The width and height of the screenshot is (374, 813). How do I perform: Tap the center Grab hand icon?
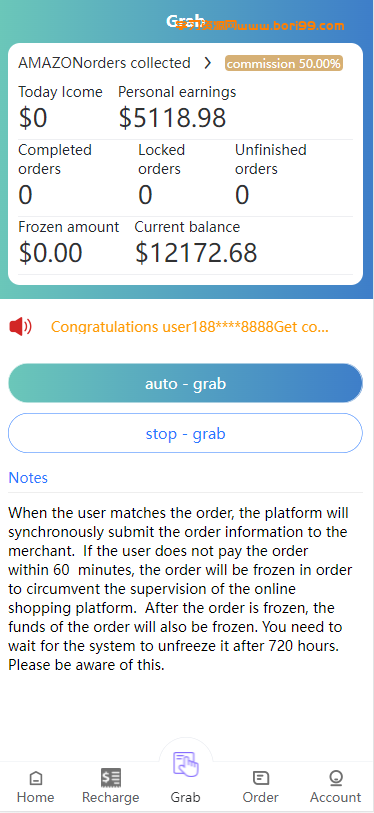186,764
